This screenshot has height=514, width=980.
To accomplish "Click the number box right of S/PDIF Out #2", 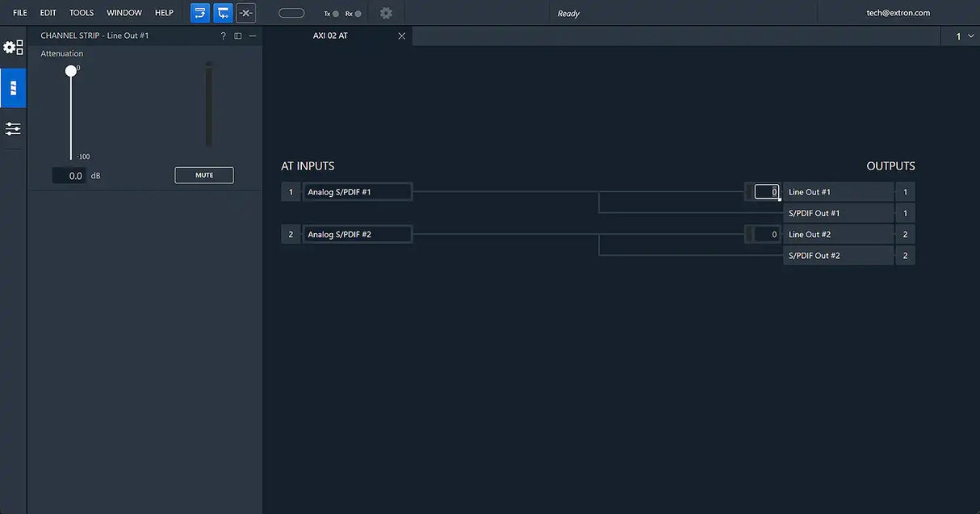I will [905, 256].
